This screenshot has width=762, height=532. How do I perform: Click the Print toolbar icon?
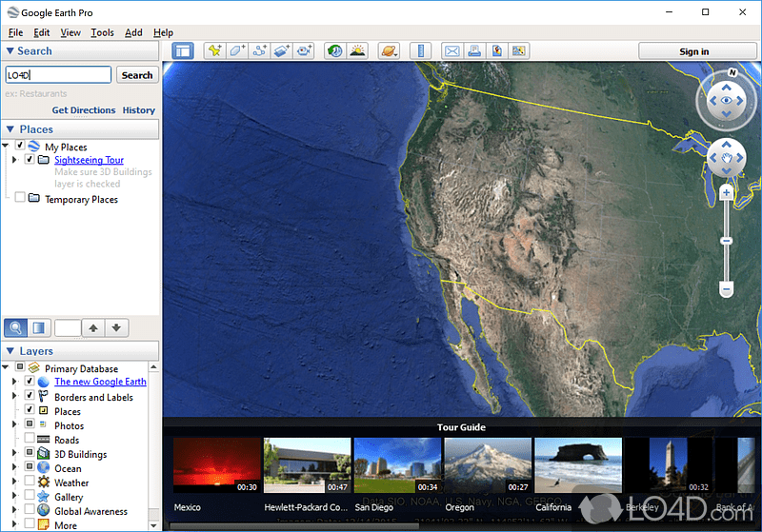tap(474, 51)
